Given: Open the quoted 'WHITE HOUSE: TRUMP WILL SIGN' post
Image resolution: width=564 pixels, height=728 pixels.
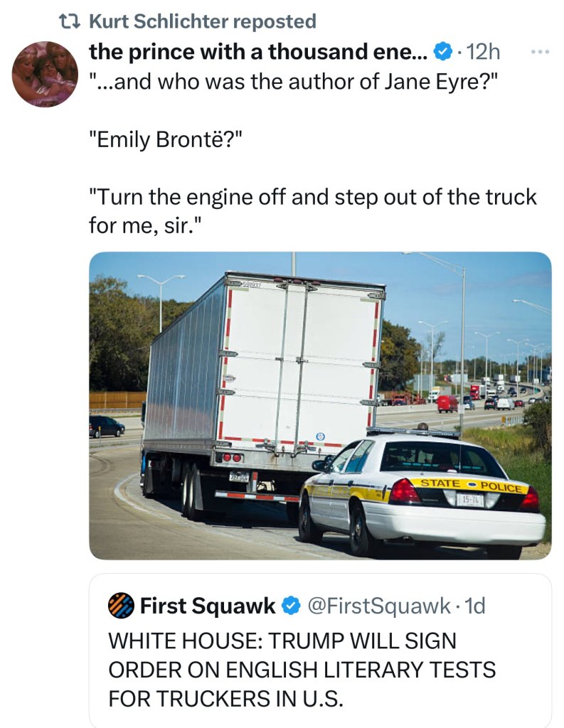Looking at the screenshot, I should [x=282, y=641].
